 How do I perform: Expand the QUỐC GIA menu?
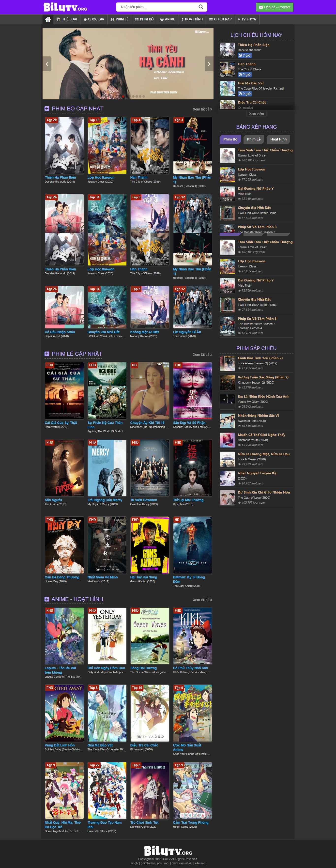click(94, 19)
